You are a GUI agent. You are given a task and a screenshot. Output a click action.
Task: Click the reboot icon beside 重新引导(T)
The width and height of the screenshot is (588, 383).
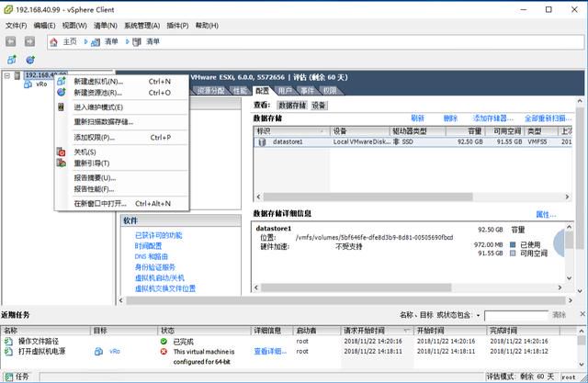(x=62, y=163)
